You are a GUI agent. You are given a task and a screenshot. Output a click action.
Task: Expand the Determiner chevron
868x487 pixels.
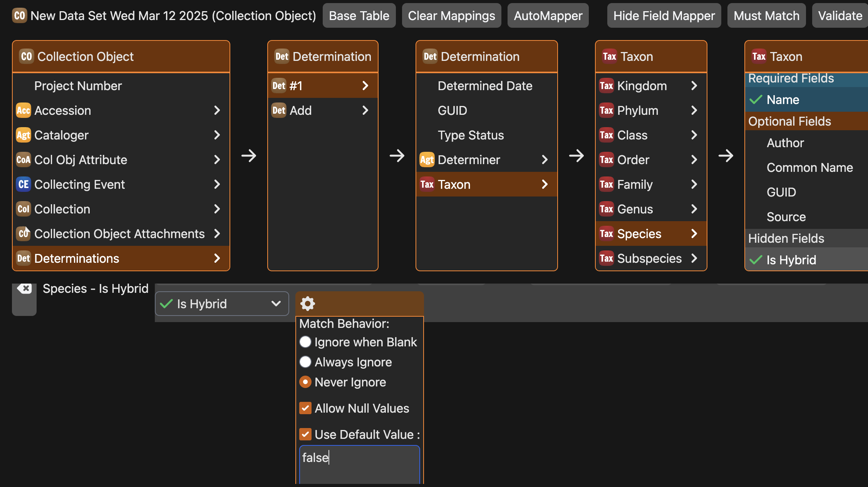click(545, 160)
